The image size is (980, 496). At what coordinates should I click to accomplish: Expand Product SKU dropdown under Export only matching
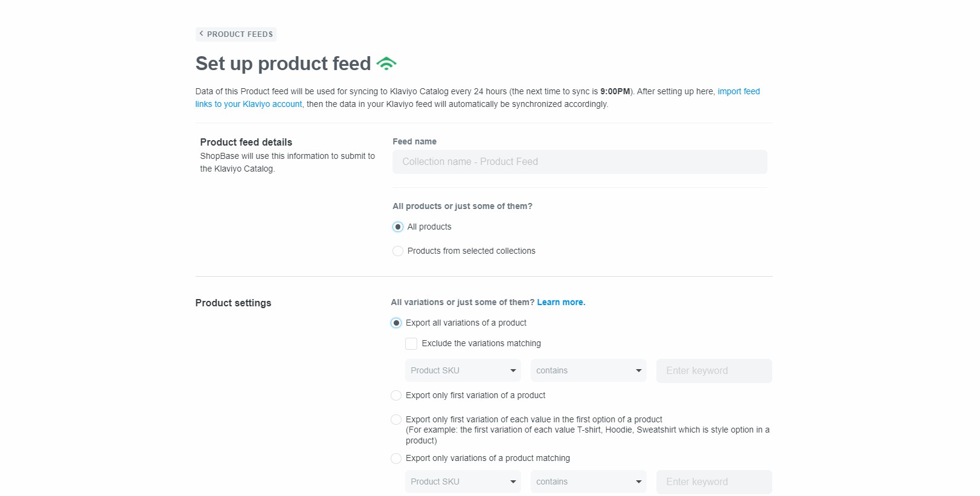click(463, 482)
